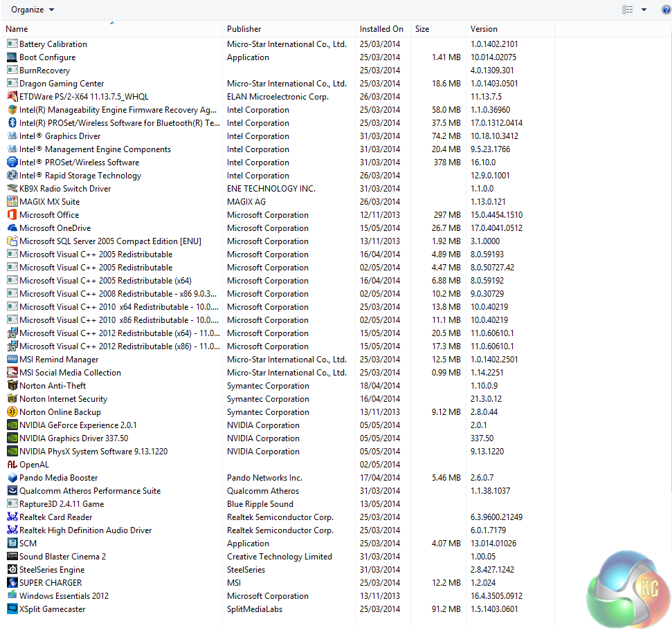This screenshot has height=630, width=672.
Task: Click the ETDWare PS/2 icon
Action: click(12, 96)
